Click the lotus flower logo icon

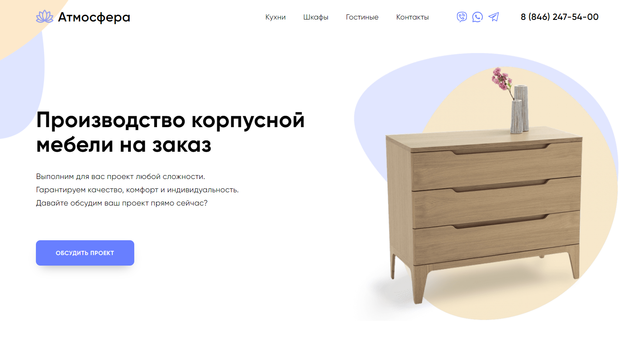pyautogui.click(x=44, y=17)
